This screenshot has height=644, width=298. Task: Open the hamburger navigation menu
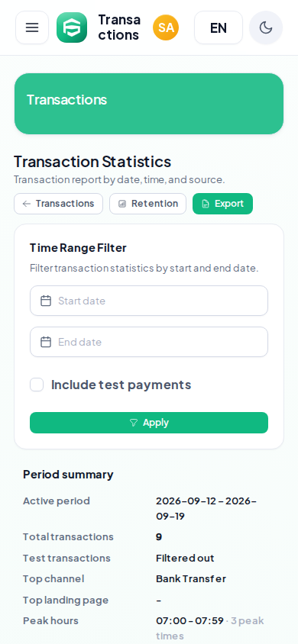(x=32, y=27)
